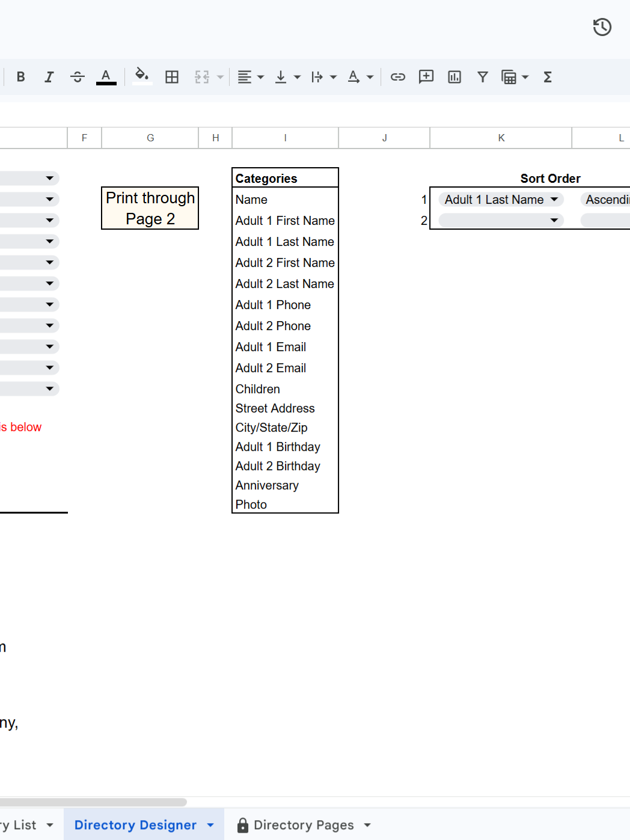630x840 pixels.
Task: Insert a chart
Action: point(454,77)
